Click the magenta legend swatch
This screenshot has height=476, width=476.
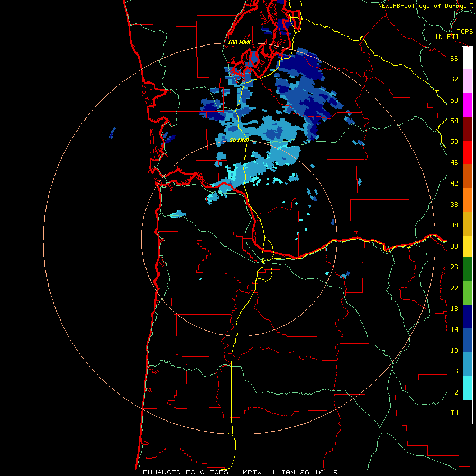[x=467, y=105]
